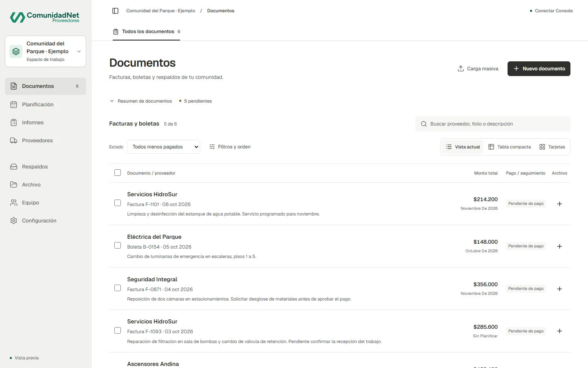Select the Todos los documentos tab

(147, 31)
